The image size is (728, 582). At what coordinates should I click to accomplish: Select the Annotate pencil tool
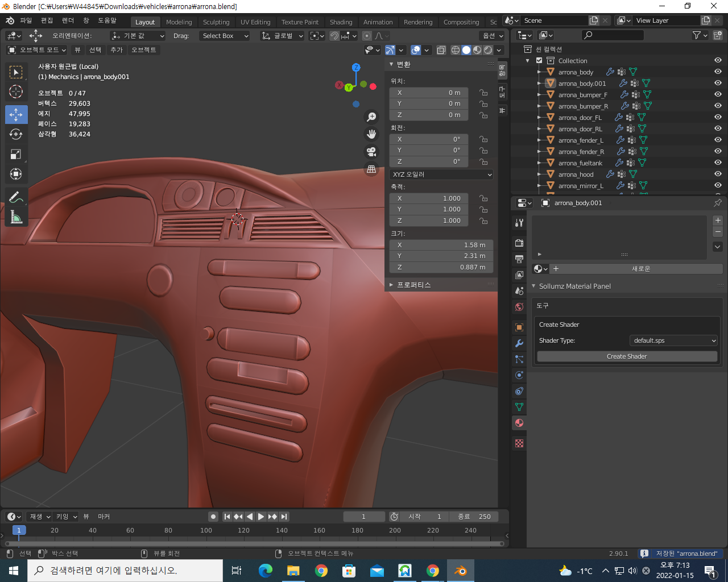16,197
